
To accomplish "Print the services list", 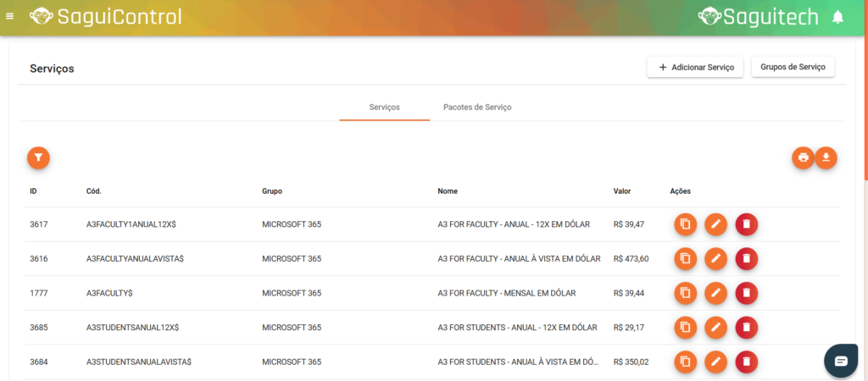I will [803, 157].
